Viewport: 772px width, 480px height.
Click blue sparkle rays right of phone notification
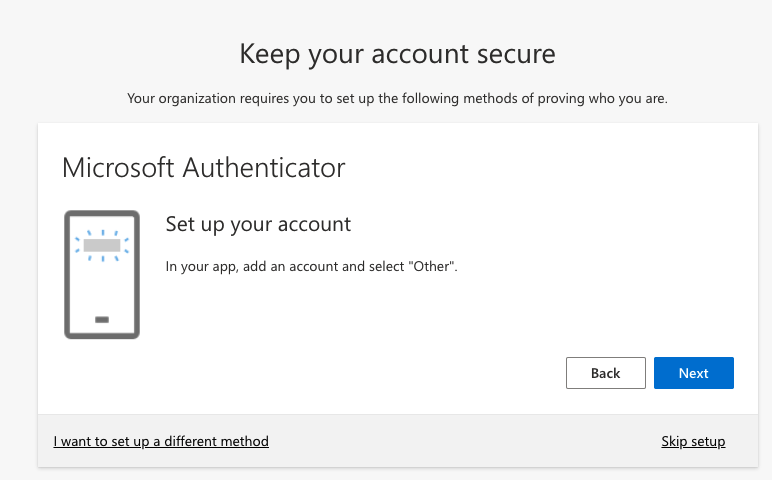click(125, 244)
